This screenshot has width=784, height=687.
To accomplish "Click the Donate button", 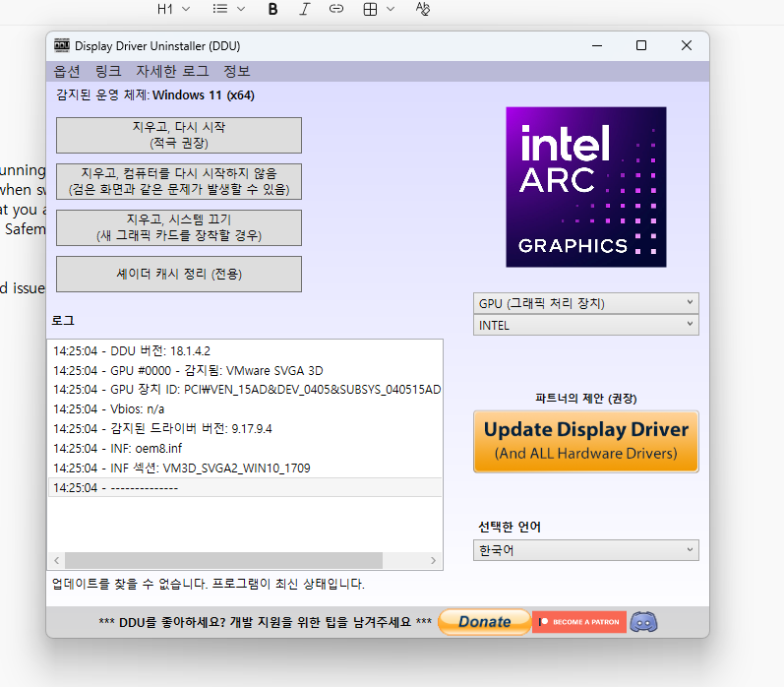I will point(484,622).
